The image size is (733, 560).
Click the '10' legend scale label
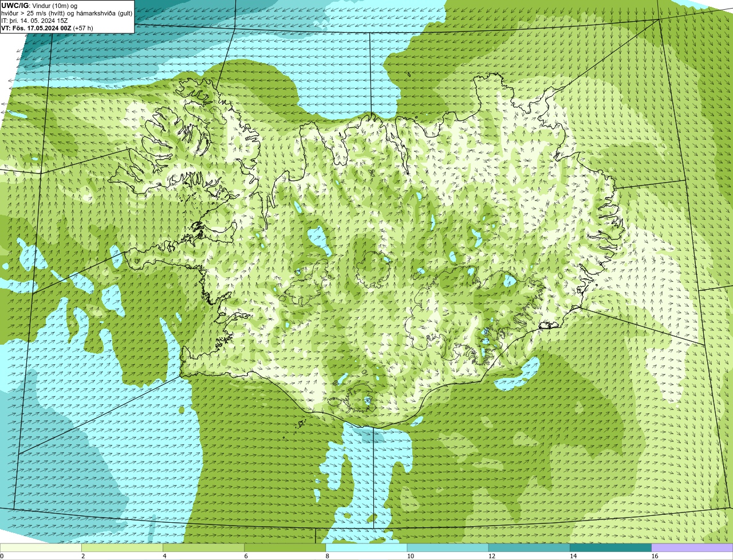(x=410, y=556)
